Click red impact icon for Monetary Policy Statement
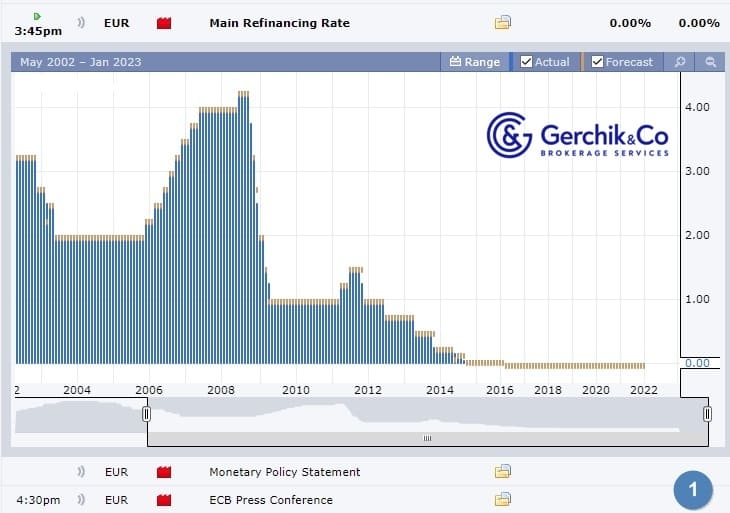Viewport: 730px width, 513px height. click(164, 471)
